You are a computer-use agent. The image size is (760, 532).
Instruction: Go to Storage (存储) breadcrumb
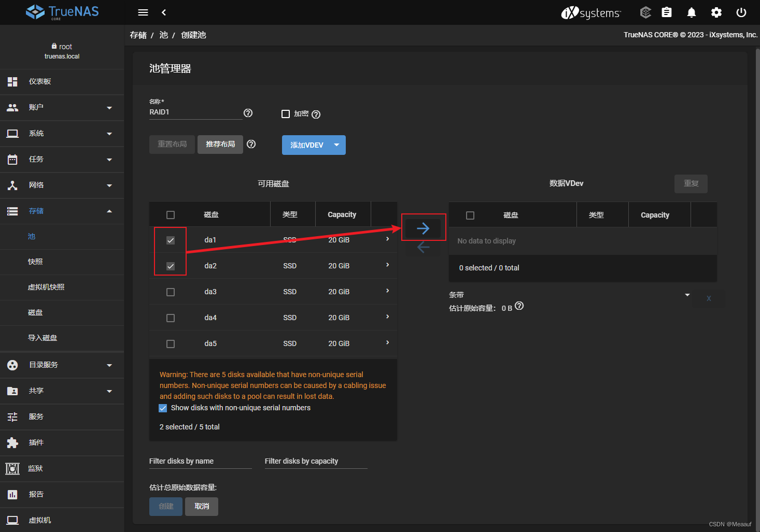point(138,35)
